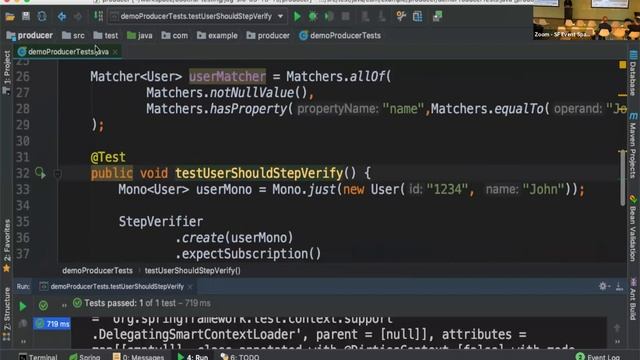Select the example breadcrumb package
640x360 pixels.
[x=217, y=36]
